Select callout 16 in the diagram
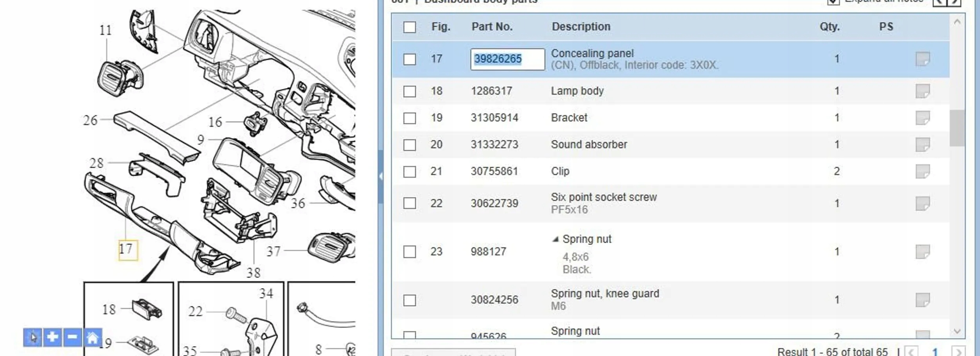The image size is (980, 356). [215, 122]
